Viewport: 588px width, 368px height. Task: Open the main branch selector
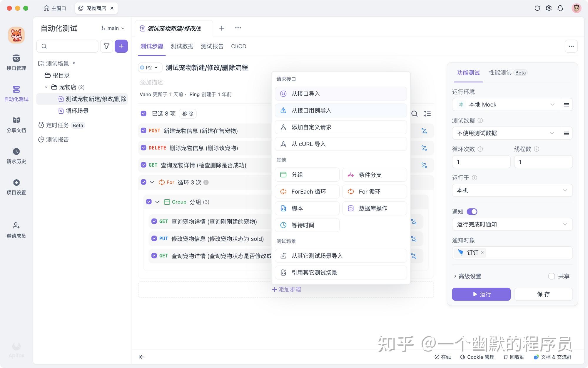113,28
